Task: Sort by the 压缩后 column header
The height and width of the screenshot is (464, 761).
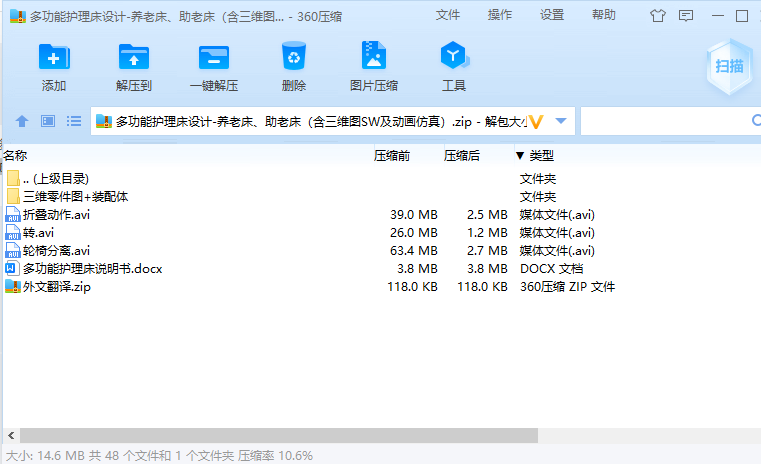Action: [462, 155]
